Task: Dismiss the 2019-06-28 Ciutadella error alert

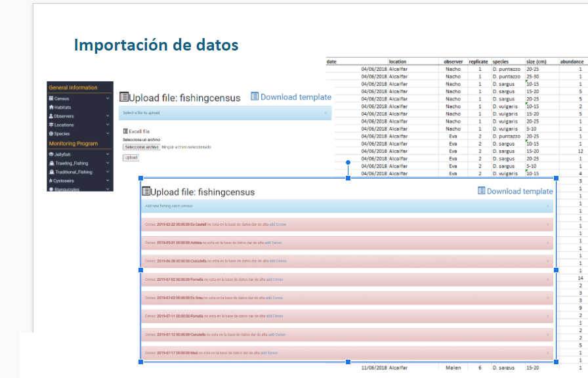Action: pyautogui.click(x=547, y=261)
